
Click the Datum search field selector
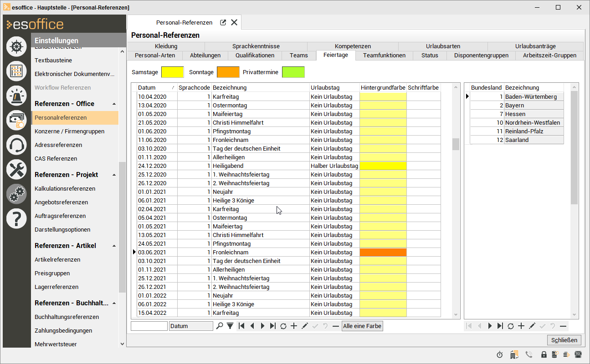coord(191,326)
